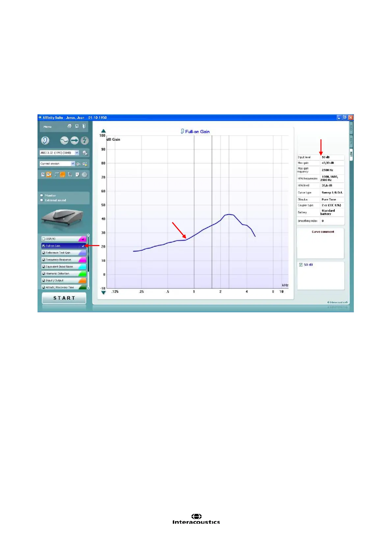The image size is (392, 555).
Task: Toggle the ear selection icon
Action: click(x=45, y=140)
